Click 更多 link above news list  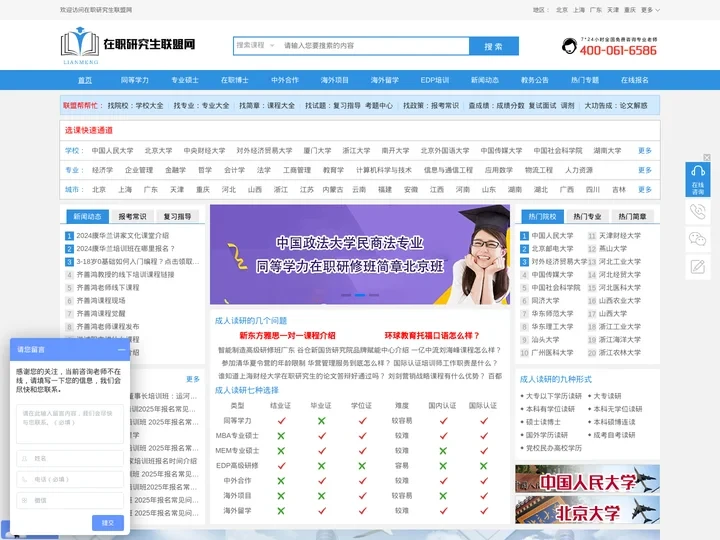click(193, 379)
